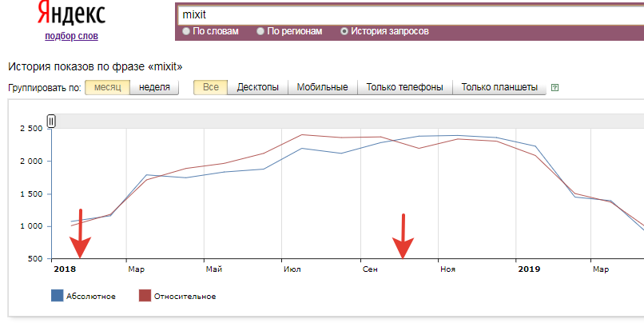Click the Май axis label

click(x=214, y=269)
